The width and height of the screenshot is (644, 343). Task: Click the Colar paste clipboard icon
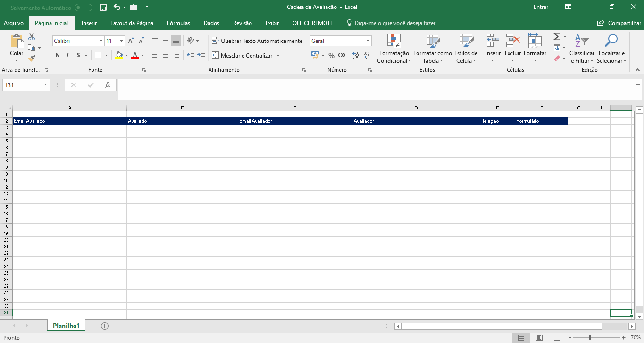click(17, 41)
